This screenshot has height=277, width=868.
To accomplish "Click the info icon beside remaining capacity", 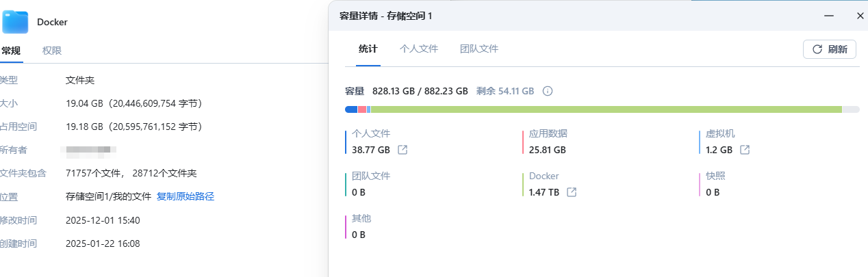I will tap(548, 91).
